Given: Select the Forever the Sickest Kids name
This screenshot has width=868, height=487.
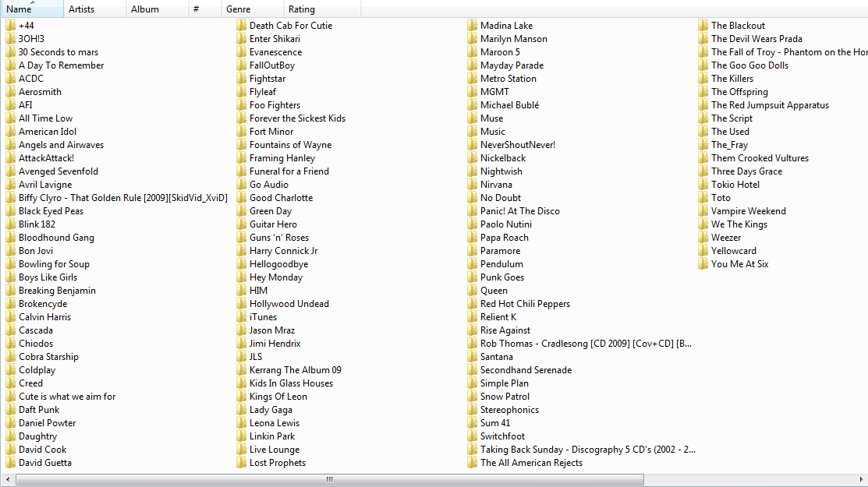Looking at the screenshot, I should click(x=297, y=118).
